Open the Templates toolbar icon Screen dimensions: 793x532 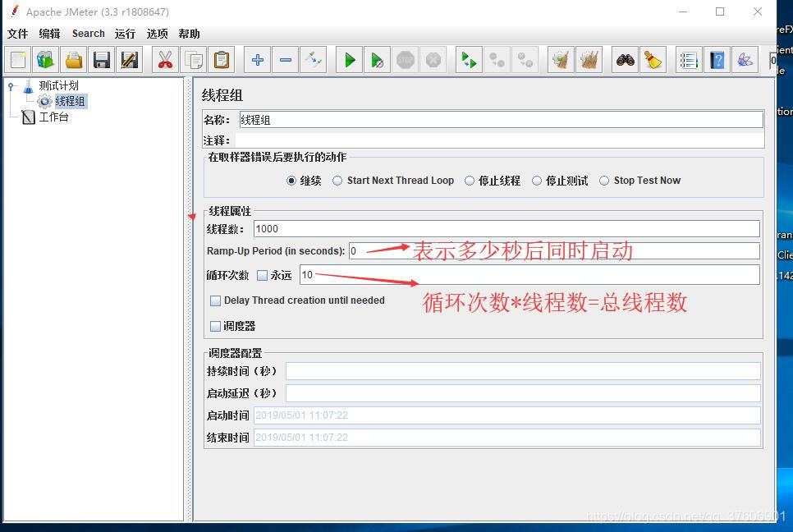coord(45,60)
